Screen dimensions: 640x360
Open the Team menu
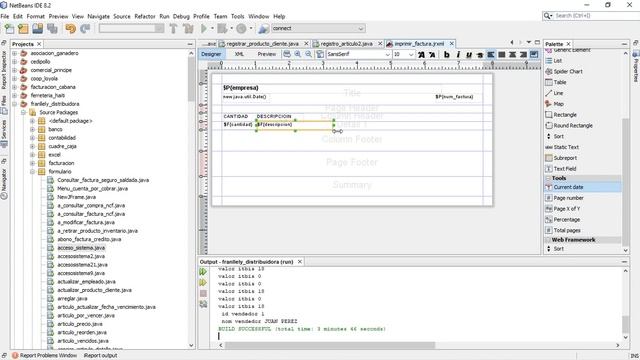220,16
